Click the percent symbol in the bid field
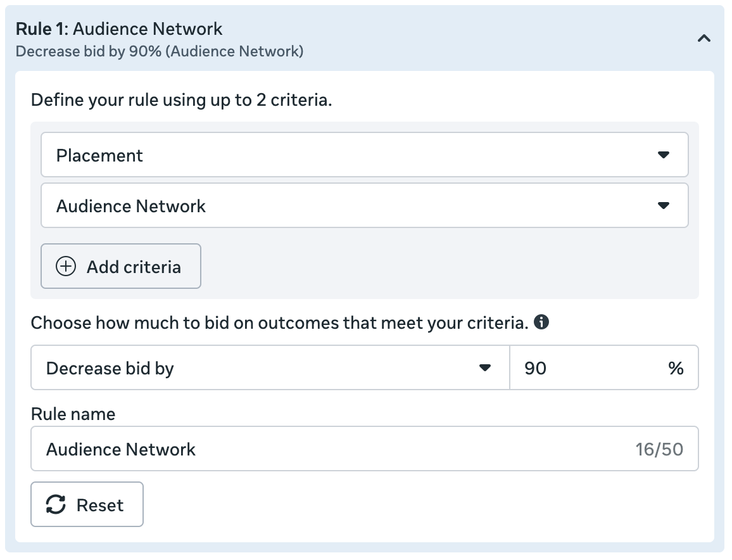The height and width of the screenshot is (560, 732). tap(676, 368)
